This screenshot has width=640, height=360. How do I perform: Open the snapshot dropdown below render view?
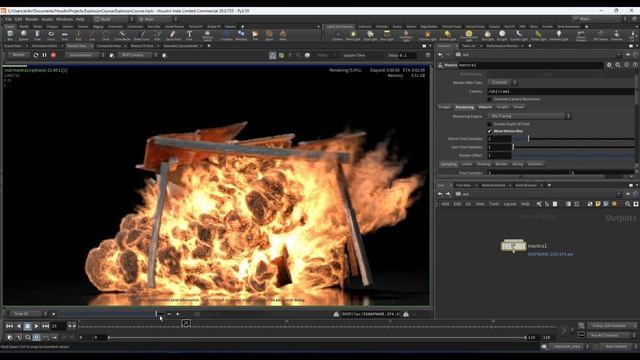click(x=29, y=314)
